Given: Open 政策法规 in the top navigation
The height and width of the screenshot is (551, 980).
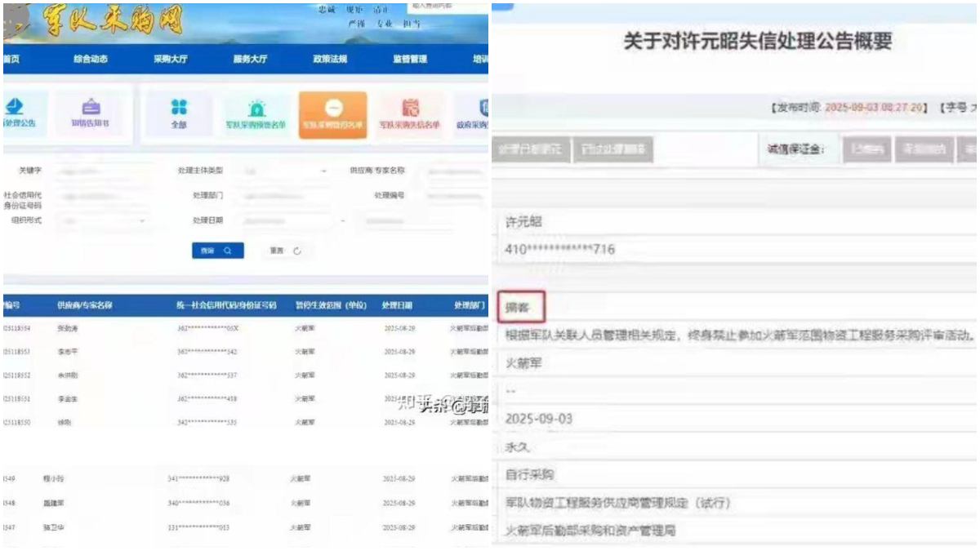Looking at the screenshot, I should click(x=329, y=60).
